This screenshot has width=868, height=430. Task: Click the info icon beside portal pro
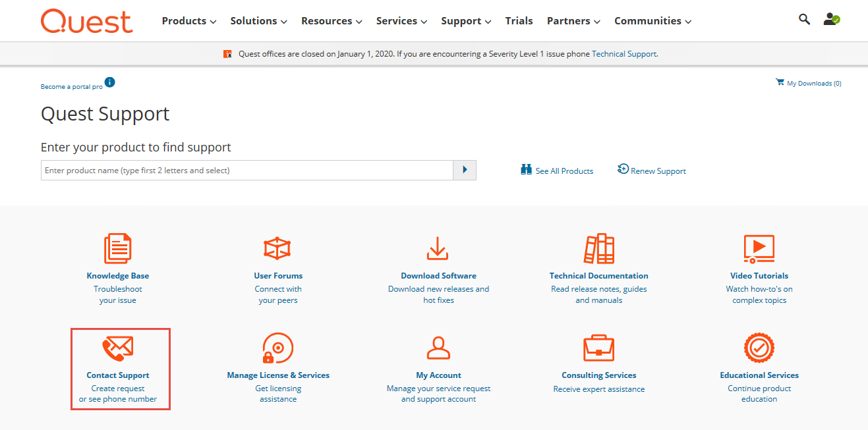[110, 82]
